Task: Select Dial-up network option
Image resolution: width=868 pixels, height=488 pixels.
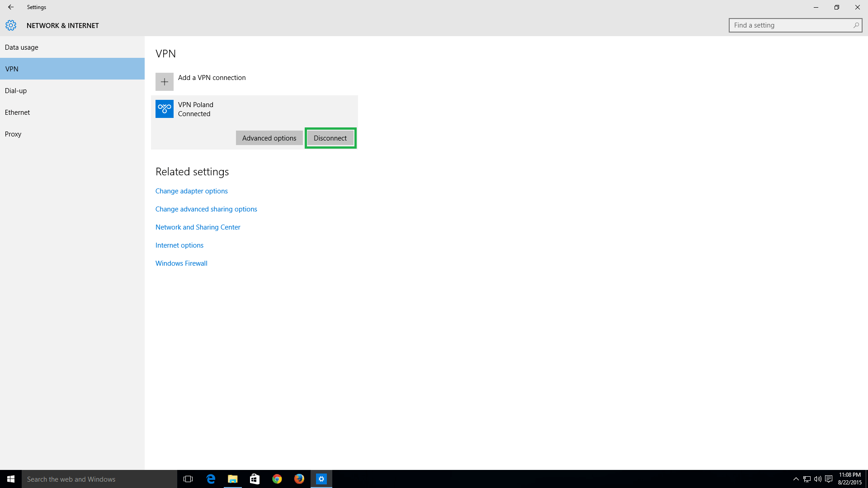Action: coord(15,90)
